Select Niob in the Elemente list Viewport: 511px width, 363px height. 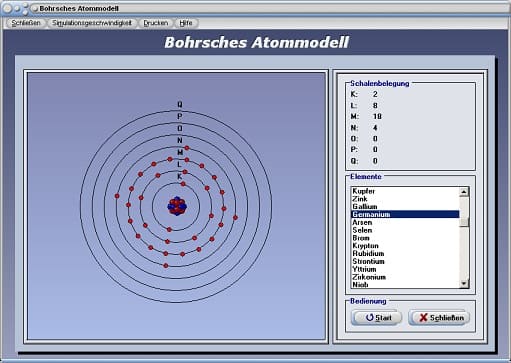(405, 285)
